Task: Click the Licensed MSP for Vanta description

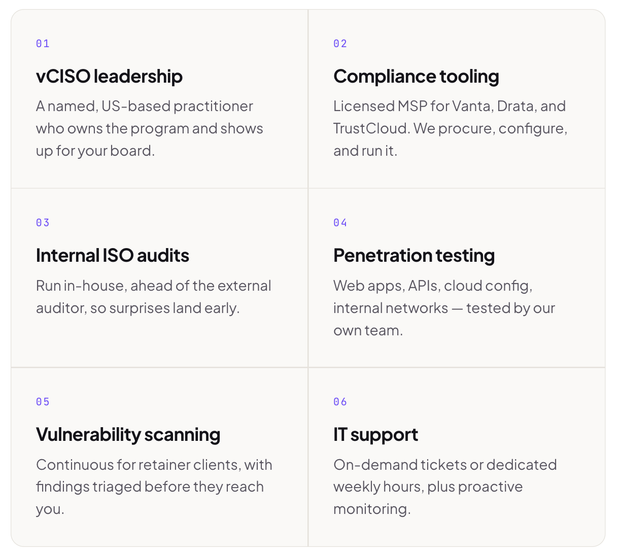Action: pyautogui.click(x=450, y=129)
